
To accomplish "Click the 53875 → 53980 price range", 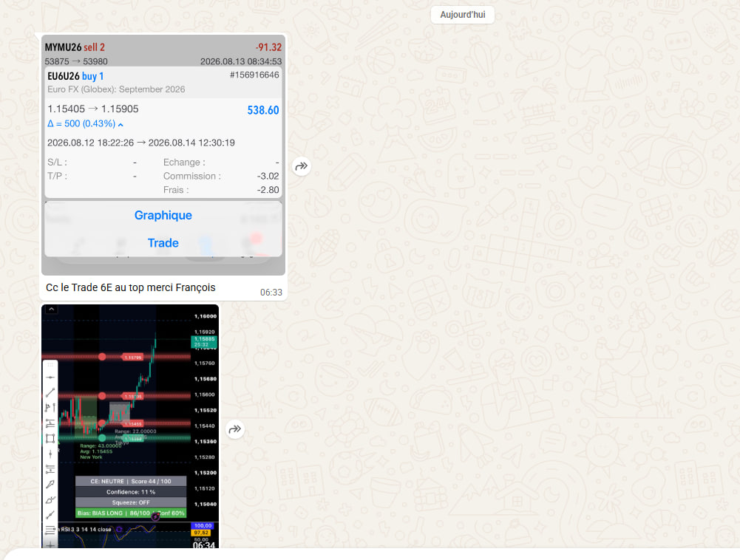I will click(76, 61).
